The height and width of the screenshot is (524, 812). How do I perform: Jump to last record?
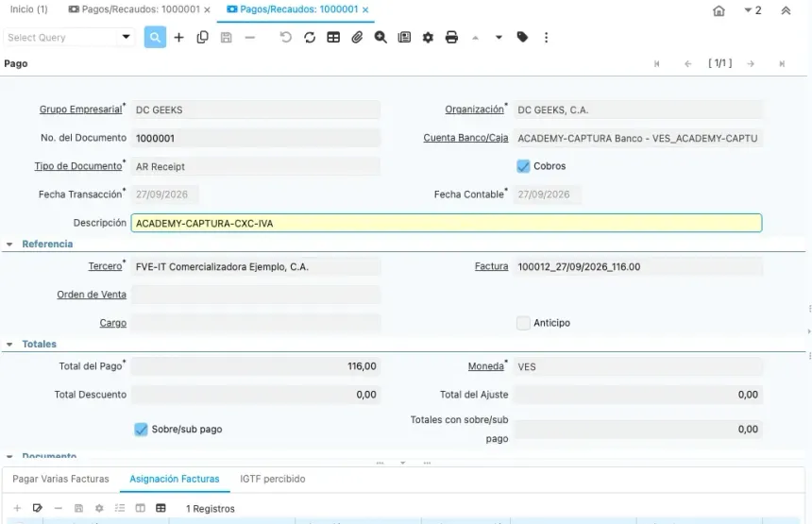pyautogui.click(x=782, y=63)
